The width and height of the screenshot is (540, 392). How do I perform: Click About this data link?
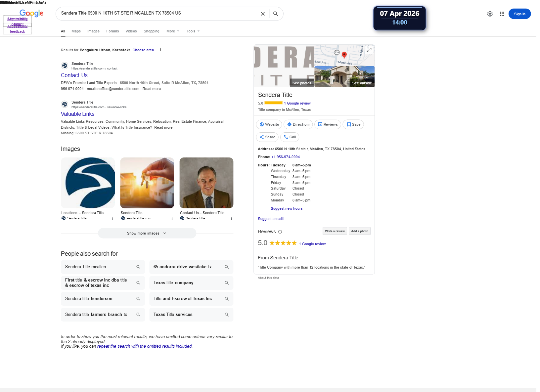(x=268, y=278)
